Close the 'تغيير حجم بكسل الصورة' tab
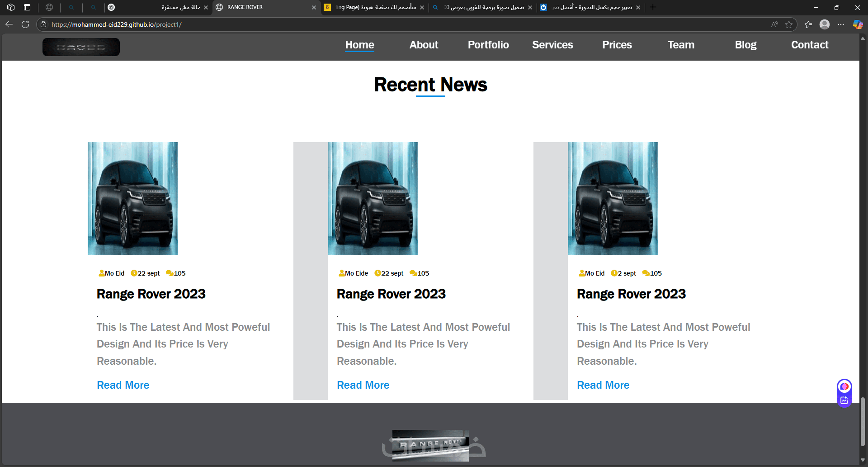The height and width of the screenshot is (467, 868). coord(638,7)
